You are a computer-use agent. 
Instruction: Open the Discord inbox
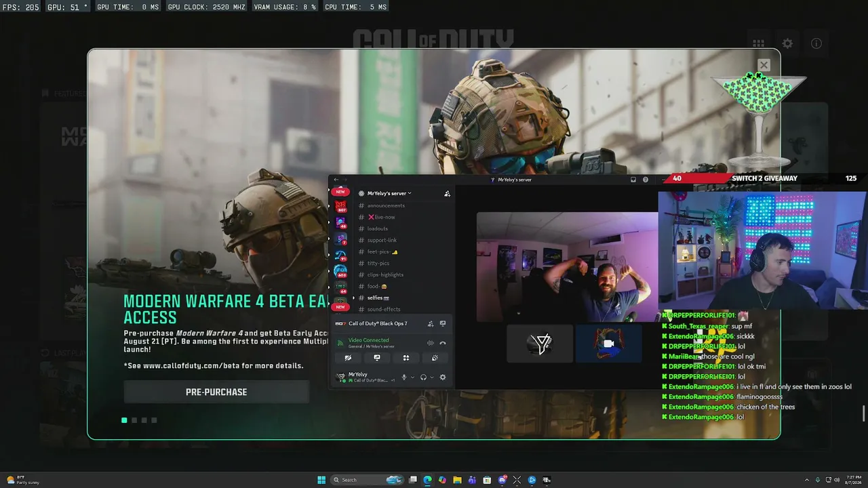[633, 180]
